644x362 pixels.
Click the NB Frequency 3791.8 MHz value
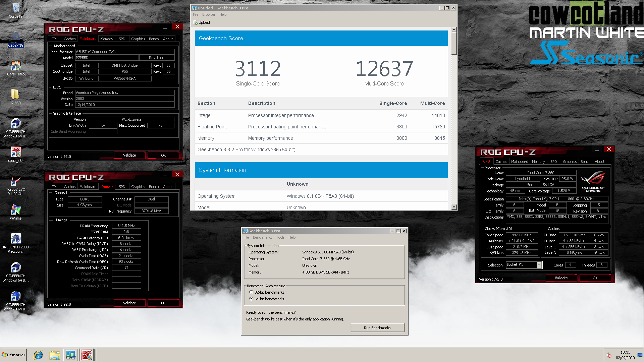click(151, 211)
